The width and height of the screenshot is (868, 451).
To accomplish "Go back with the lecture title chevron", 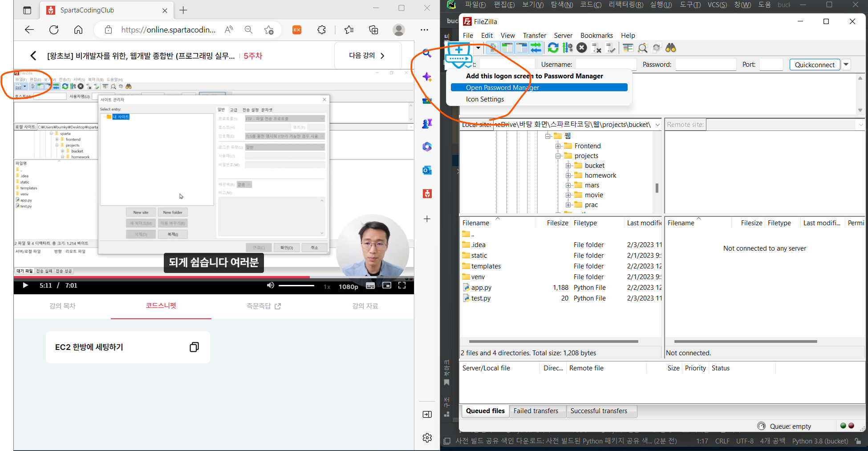I will [33, 56].
